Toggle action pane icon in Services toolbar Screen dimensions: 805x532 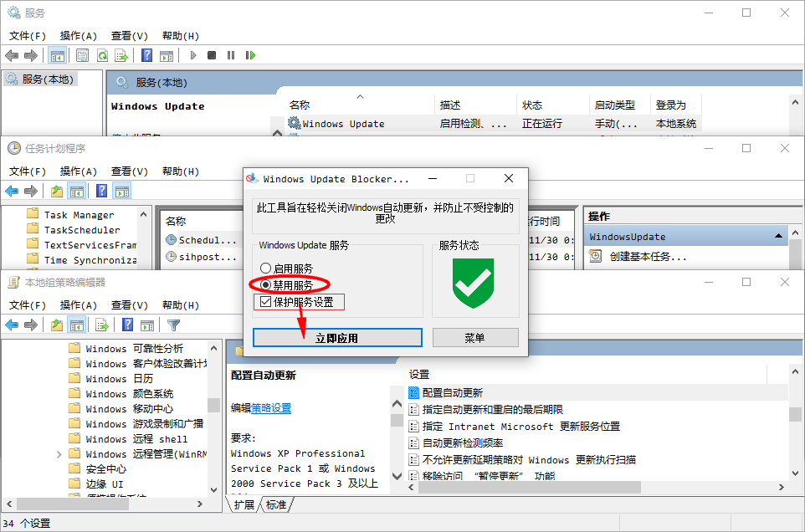click(167, 55)
